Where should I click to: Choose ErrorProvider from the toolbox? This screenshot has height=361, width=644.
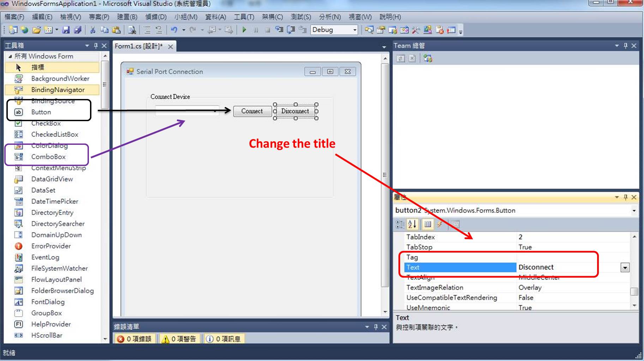pos(52,246)
